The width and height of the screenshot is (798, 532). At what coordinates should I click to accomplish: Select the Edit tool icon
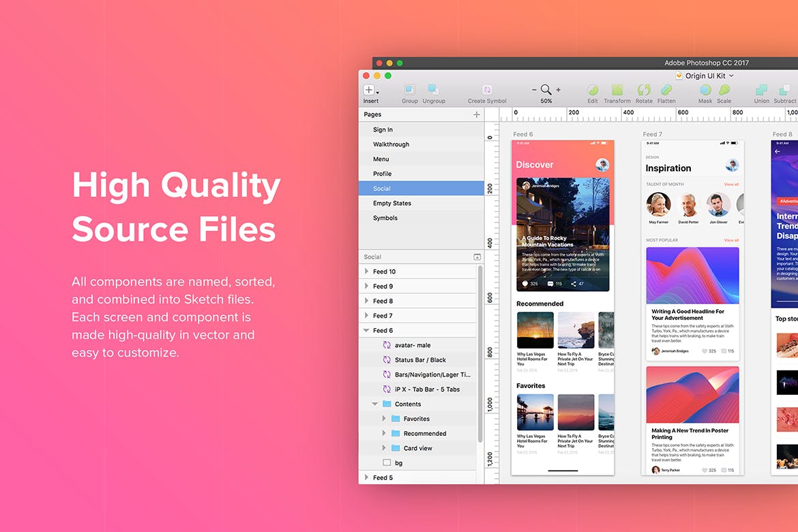click(592, 91)
